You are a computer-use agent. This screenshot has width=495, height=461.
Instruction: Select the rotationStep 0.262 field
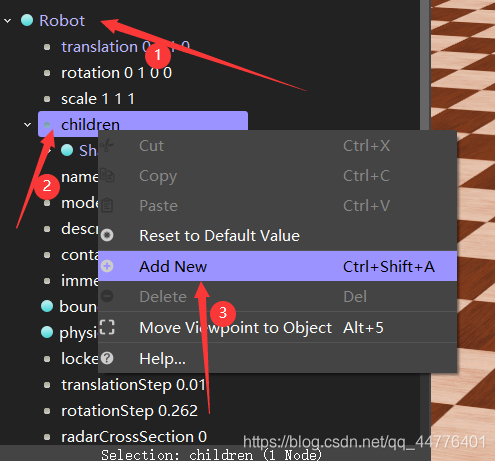(129, 411)
